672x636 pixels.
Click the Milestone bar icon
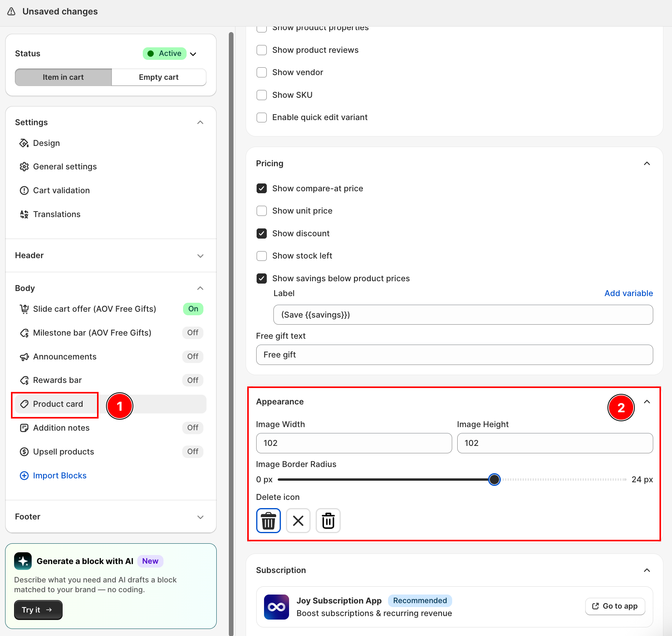point(24,333)
